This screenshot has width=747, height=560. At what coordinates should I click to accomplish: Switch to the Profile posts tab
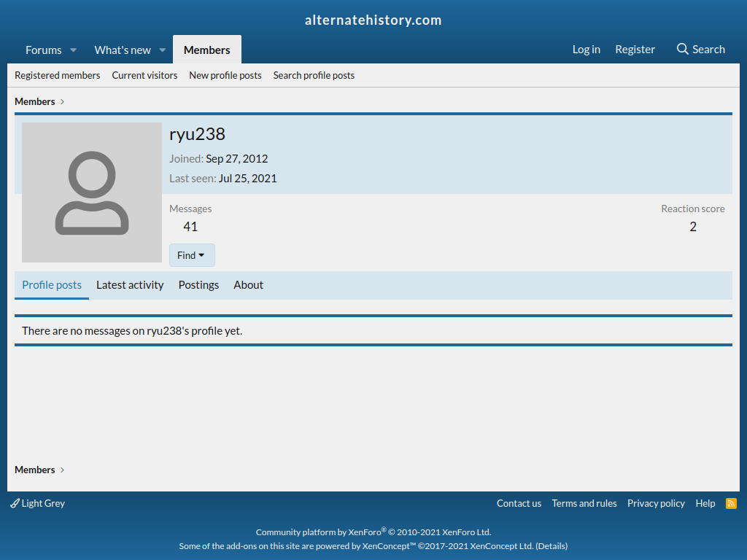[52, 285]
